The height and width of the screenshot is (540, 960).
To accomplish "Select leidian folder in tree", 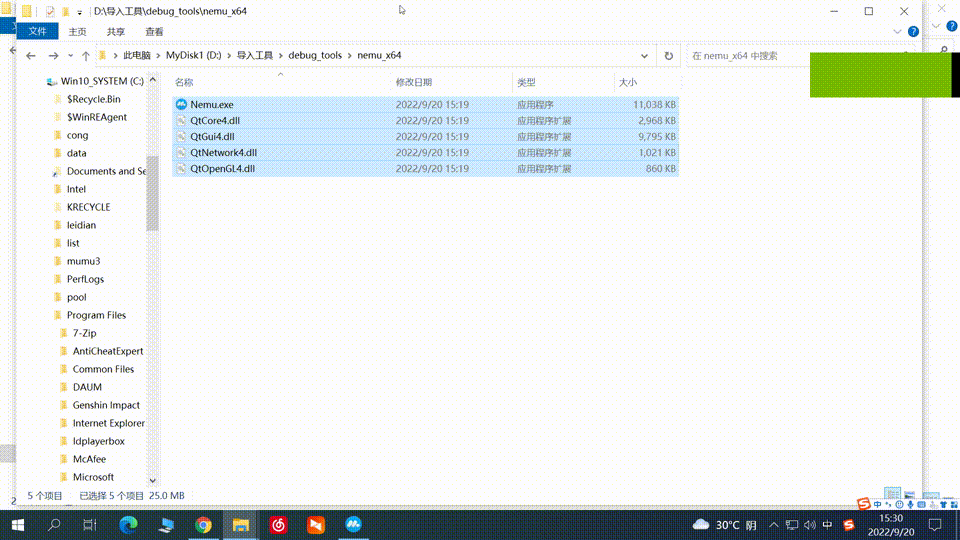I will [x=81, y=225].
